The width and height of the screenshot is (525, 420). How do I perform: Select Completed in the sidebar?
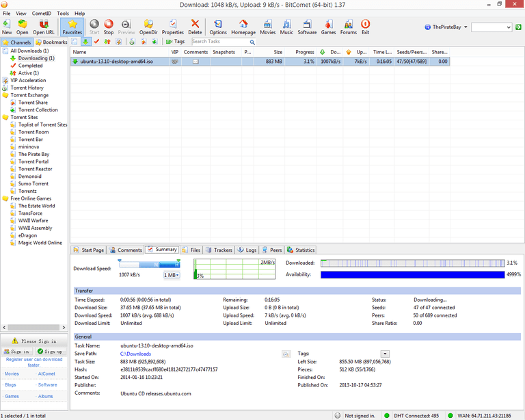pyautogui.click(x=30, y=66)
